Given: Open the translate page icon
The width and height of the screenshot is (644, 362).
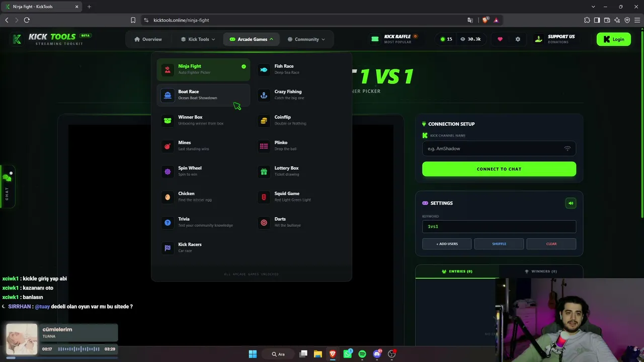Looking at the screenshot, I should coord(470,20).
